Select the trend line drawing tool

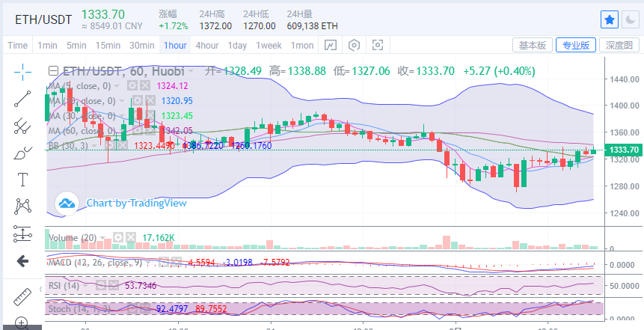tap(22, 99)
